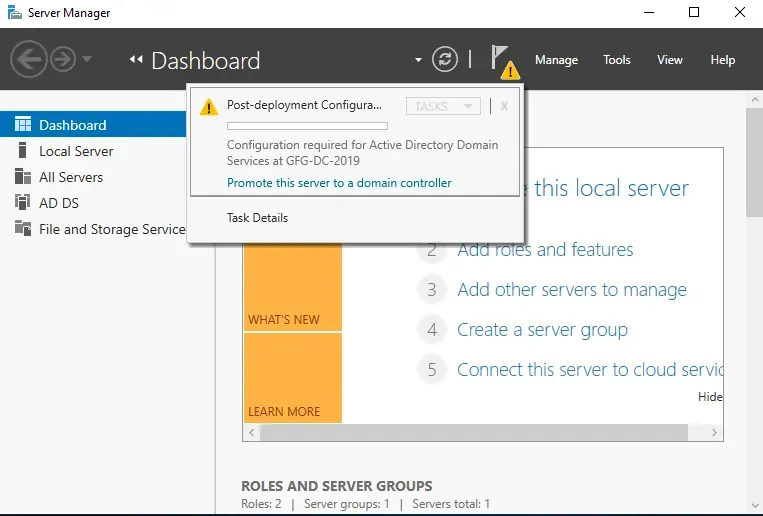This screenshot has height=516, width=763.
Task: Select the Dashboard grid icon in sidebar
Action: tap(23, 125)
